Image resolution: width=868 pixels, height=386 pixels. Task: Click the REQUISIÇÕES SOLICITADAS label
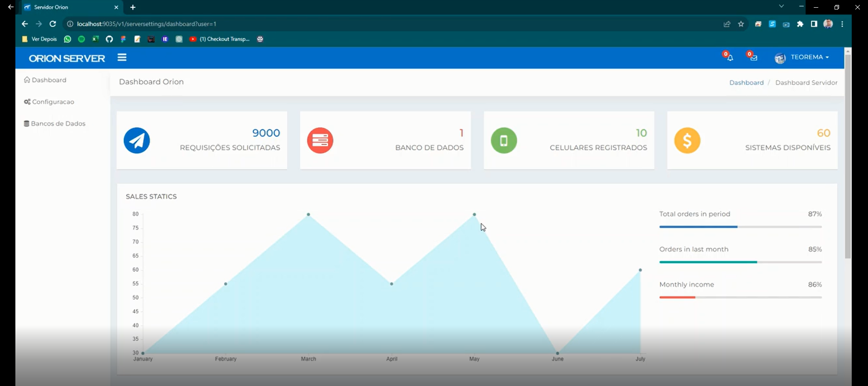click(x=230, y=148)
